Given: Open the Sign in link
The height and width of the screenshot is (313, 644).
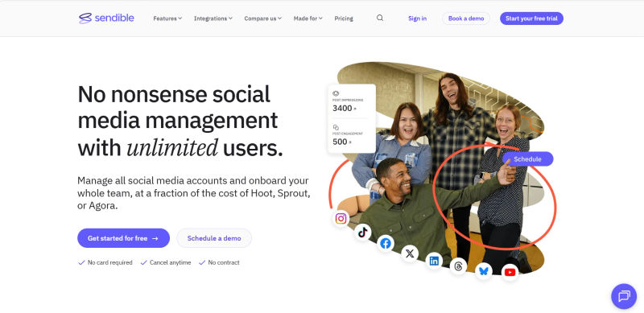Looking at the screenshot, I should click(x=417, y=19).
